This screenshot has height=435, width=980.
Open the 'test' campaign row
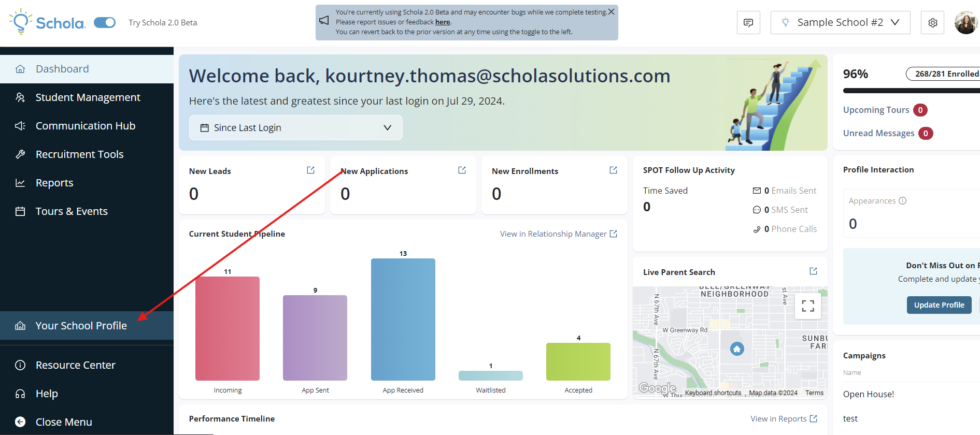pos(850,418)
